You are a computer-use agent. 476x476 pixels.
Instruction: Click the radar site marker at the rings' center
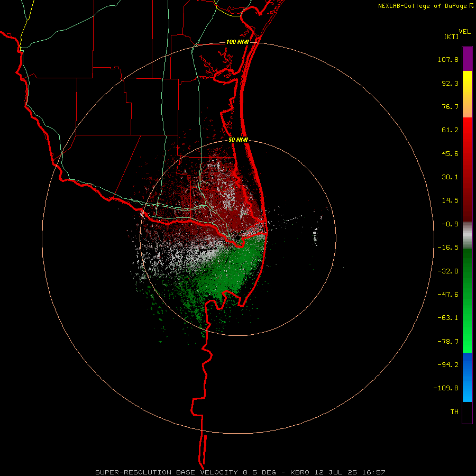coord(237,237)
